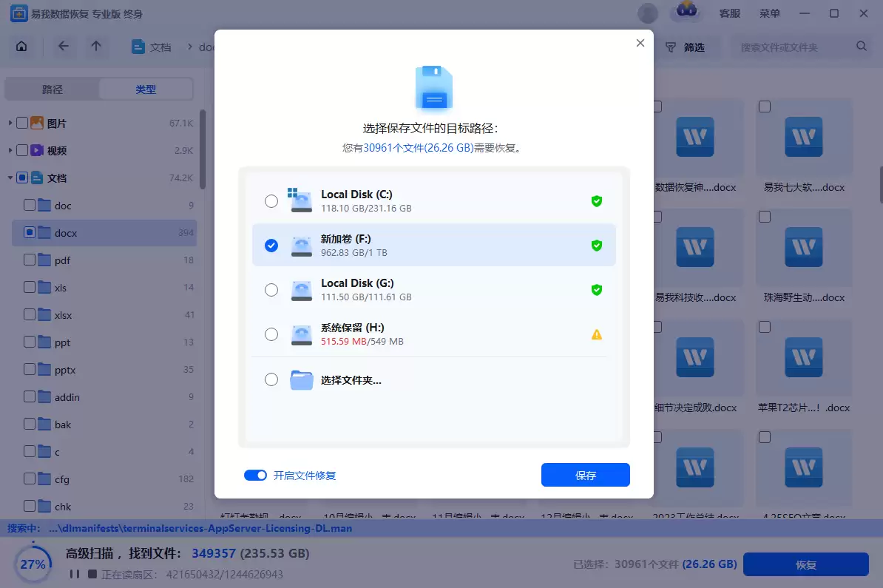Click the filter funnel icon
The height and width of the screenshot is (588, 883).
671,47
